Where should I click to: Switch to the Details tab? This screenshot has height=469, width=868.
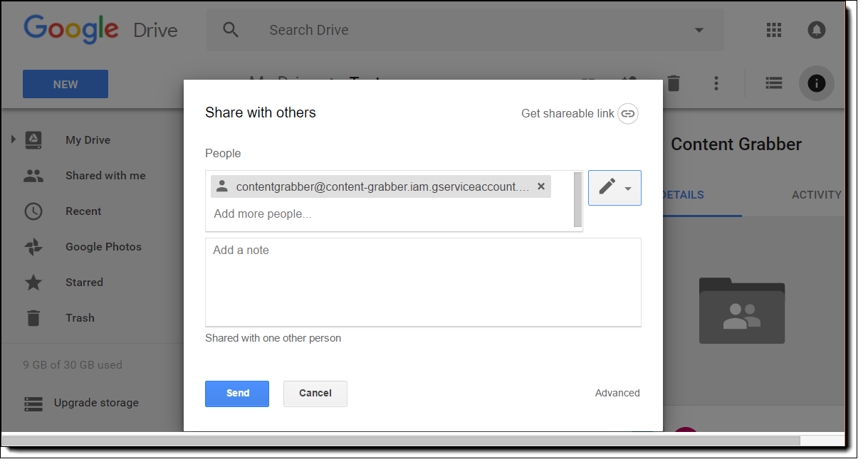683,194
